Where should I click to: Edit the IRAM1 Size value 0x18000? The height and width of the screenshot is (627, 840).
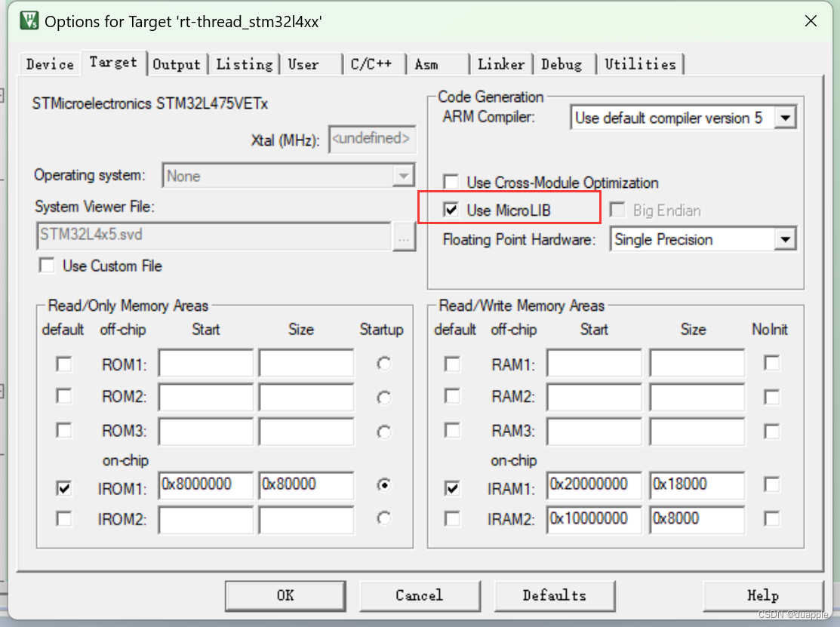click(x=697, y=485)
